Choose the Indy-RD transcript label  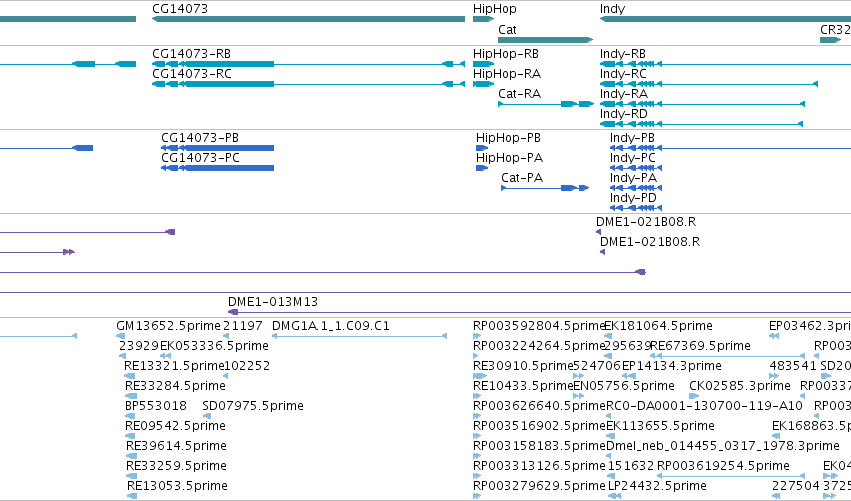pyautogui.click(x=624, y=115)
